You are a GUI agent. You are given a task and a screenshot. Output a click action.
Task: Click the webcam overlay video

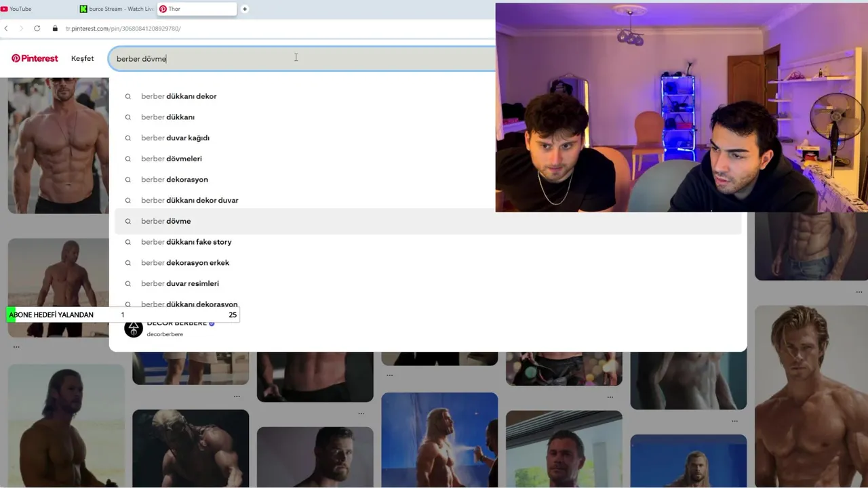(682, 107)
